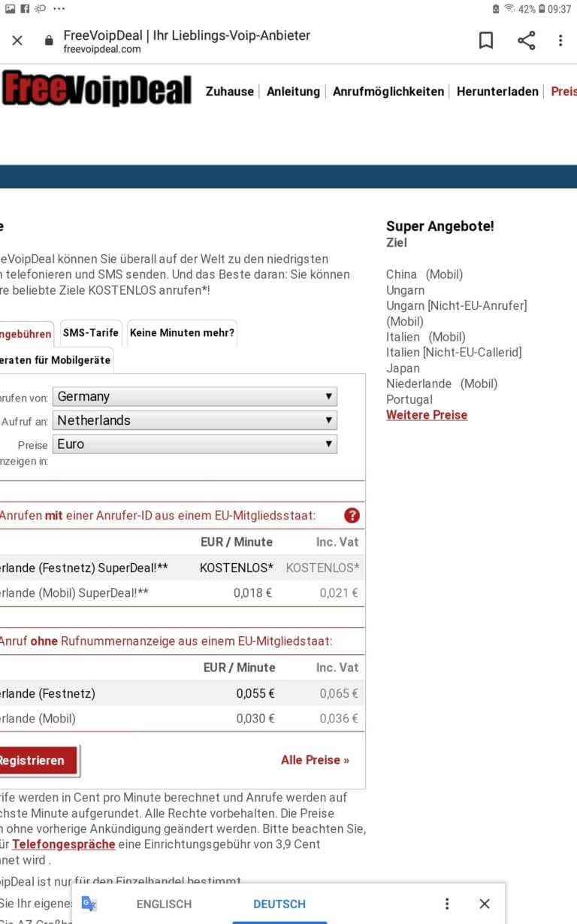
Task: Tap the Wi-Fi status icon
Action: pyautogui.click(x=509, y=9)
